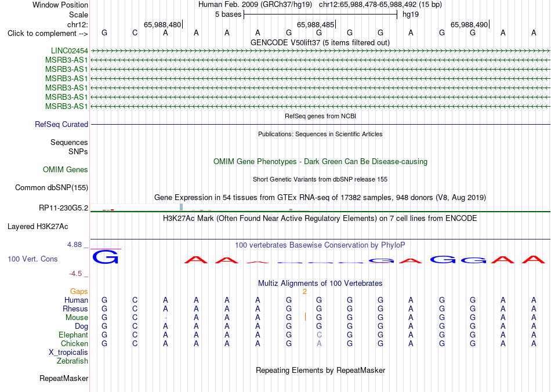Select the LINC02454 gene label
This screenshot has height=392, width=551.
69,51
